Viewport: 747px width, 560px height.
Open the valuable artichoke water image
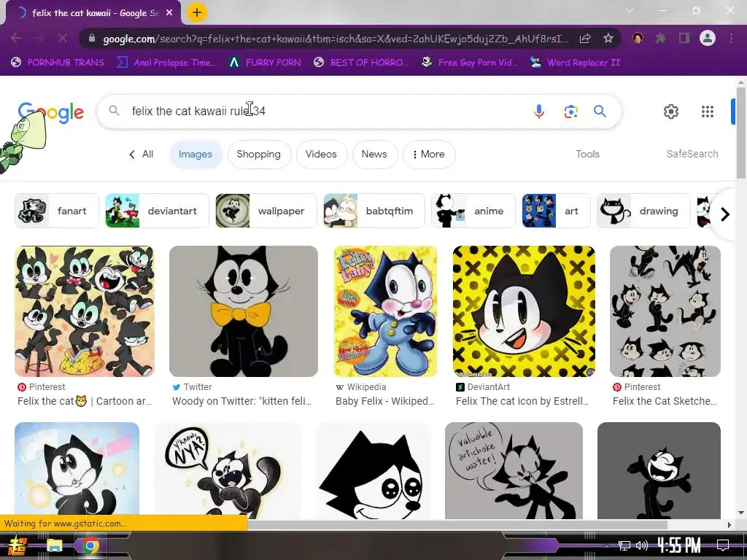click(x=514, y=470)
